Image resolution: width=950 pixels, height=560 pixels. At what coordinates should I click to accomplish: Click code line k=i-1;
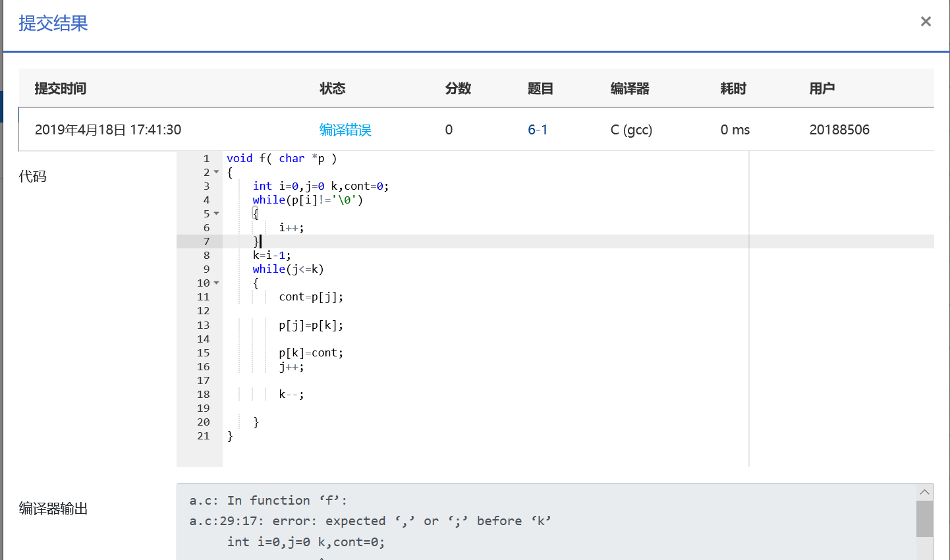tap(271, 255)
